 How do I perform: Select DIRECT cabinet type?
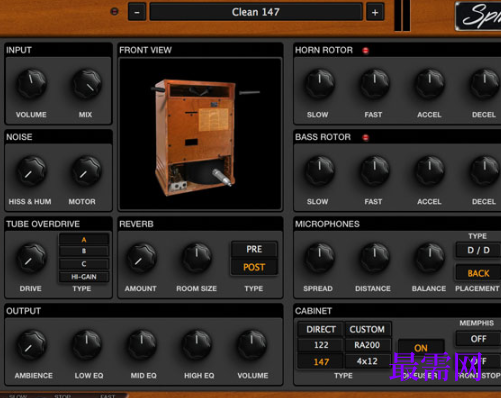pos(321,329)
